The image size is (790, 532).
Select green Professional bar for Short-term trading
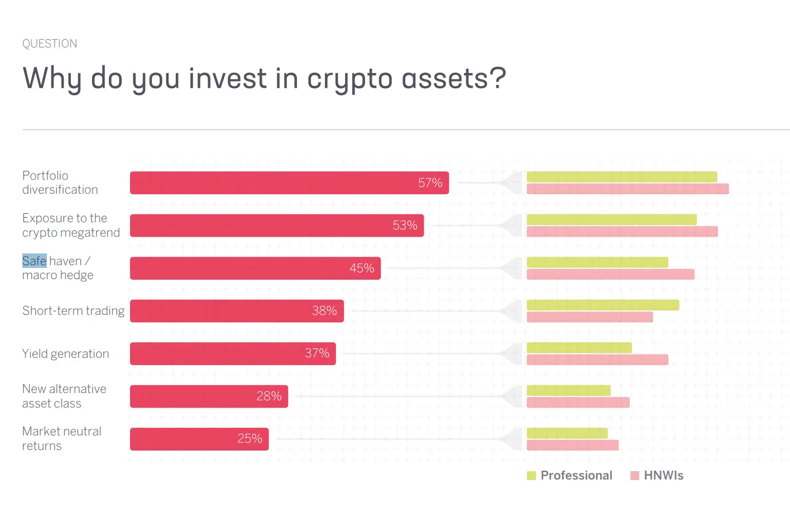(x=602, y=305)
